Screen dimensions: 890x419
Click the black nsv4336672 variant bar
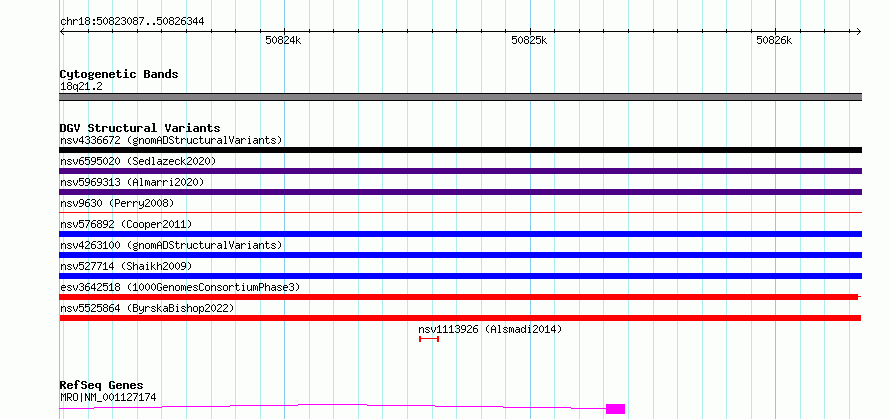click(460, 150)
